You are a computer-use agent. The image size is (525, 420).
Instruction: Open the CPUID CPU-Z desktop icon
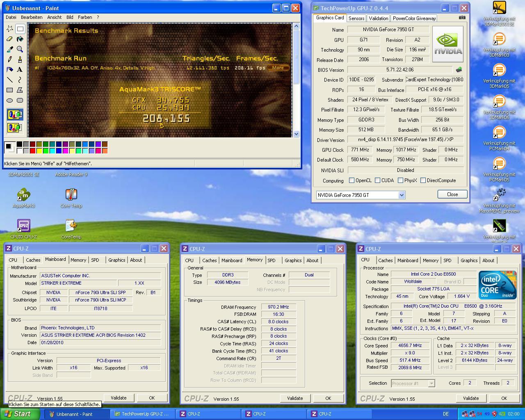[x=23, y=229]
